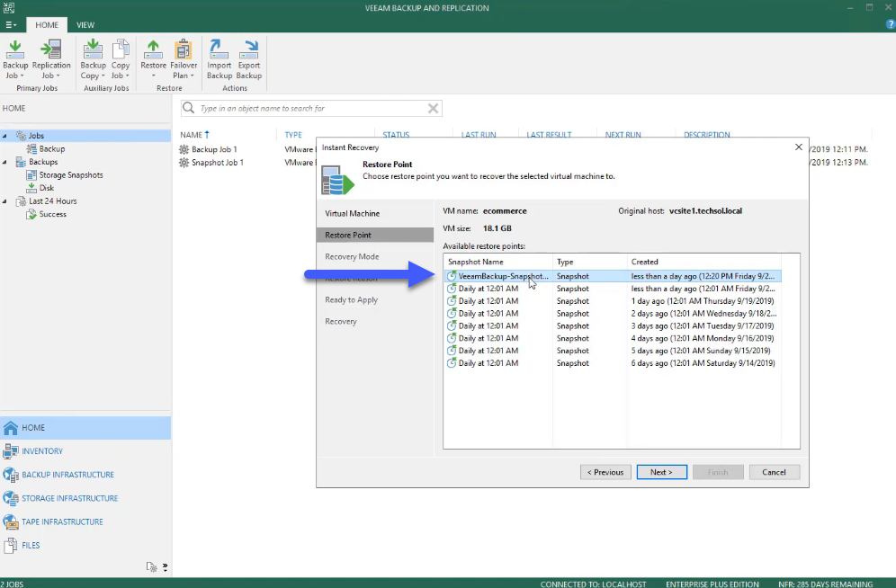Collapse the Jobs tree node
This screenshot has width=896, height=588.
point(4,136)
